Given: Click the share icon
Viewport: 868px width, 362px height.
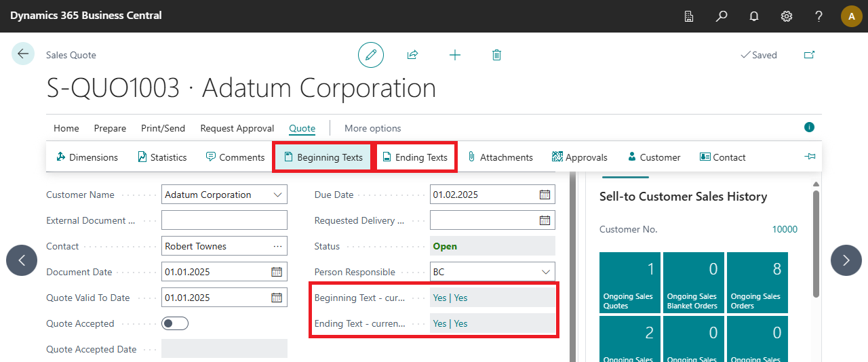Looking at the screenshot, I should (x=412, y=55).
